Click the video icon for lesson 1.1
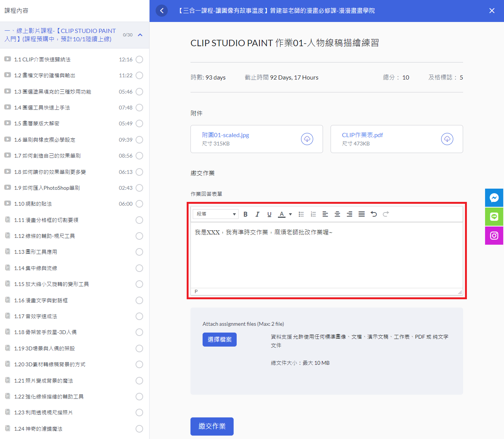Screen dimensions: 504x439 click(x=8, y=59)
